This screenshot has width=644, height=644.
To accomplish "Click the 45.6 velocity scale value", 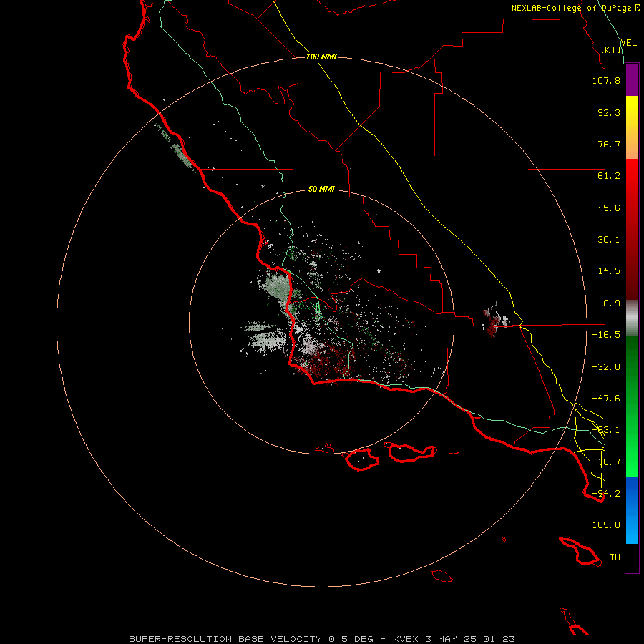I will click(x=609, y=208).
